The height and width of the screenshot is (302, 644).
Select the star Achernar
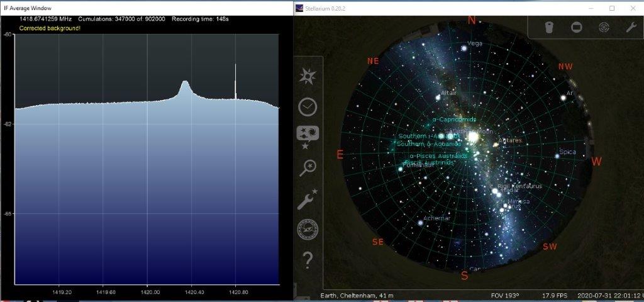[420, 223]
